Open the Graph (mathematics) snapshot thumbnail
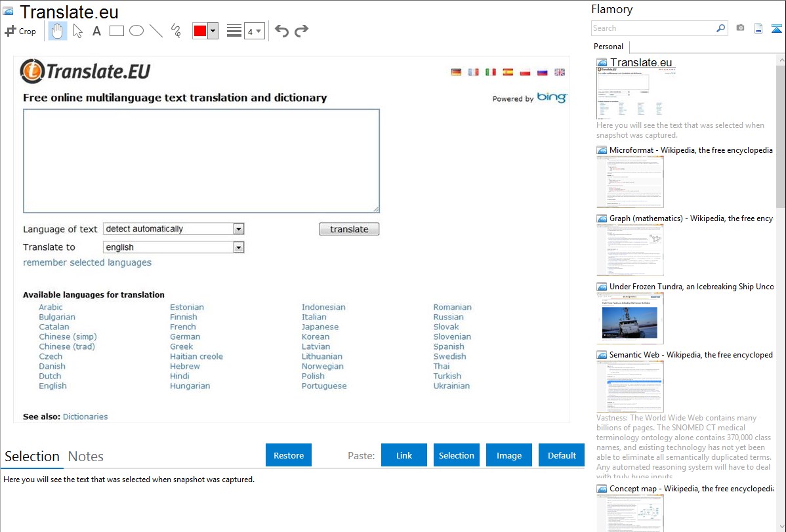This screenshot has width=786, height=532. point(630,250)
